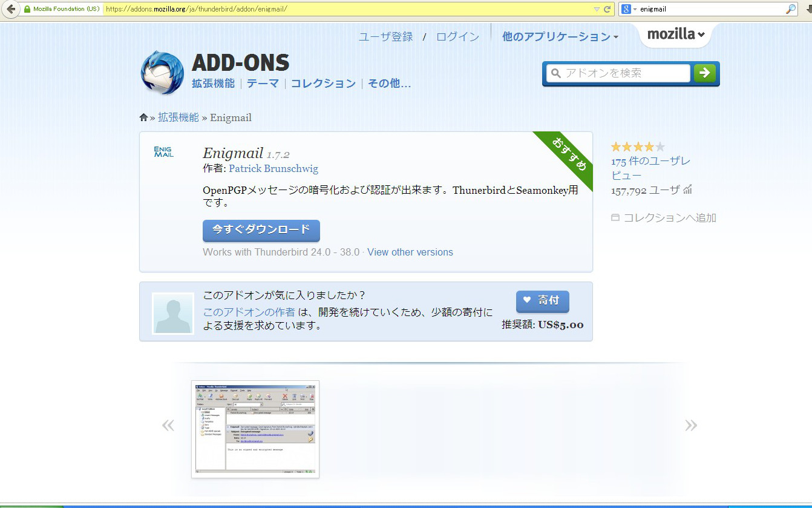Click the green padlock site identity icon
Viewport: 812px width, 508px height.
(27, 9)
